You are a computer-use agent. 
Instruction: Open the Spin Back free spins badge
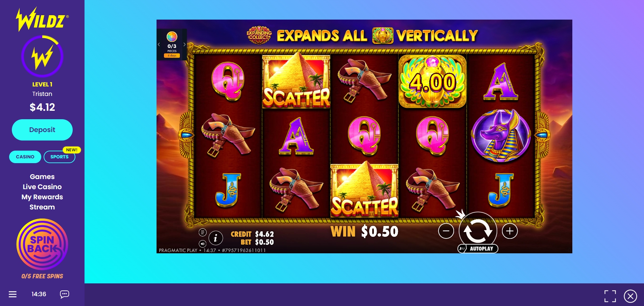pos(42,244)
